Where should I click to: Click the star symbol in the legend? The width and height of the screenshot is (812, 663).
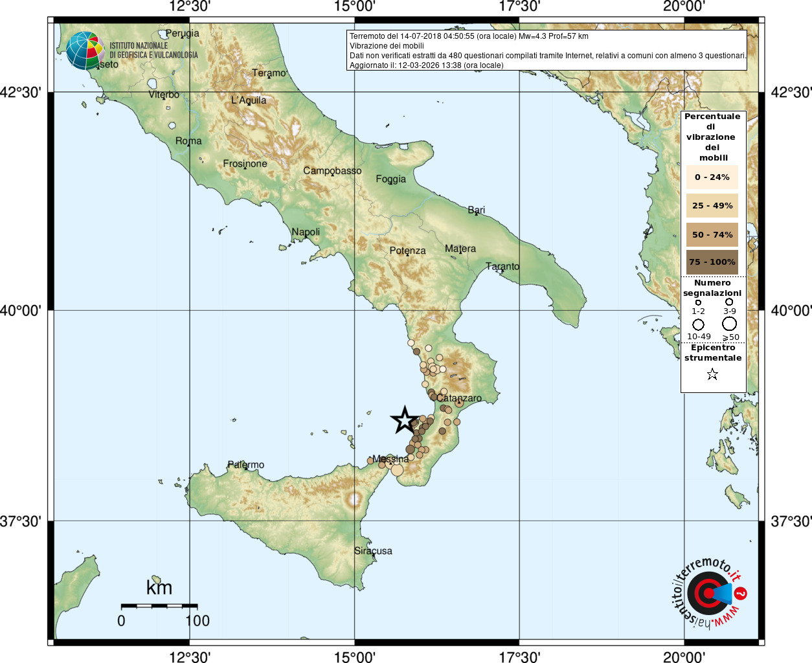click(x=712, y=374)
